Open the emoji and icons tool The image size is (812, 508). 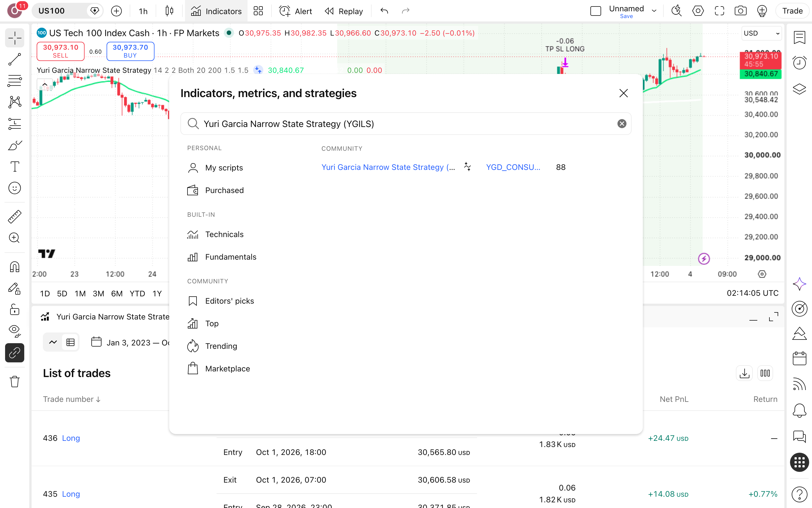tap(14, 188)
